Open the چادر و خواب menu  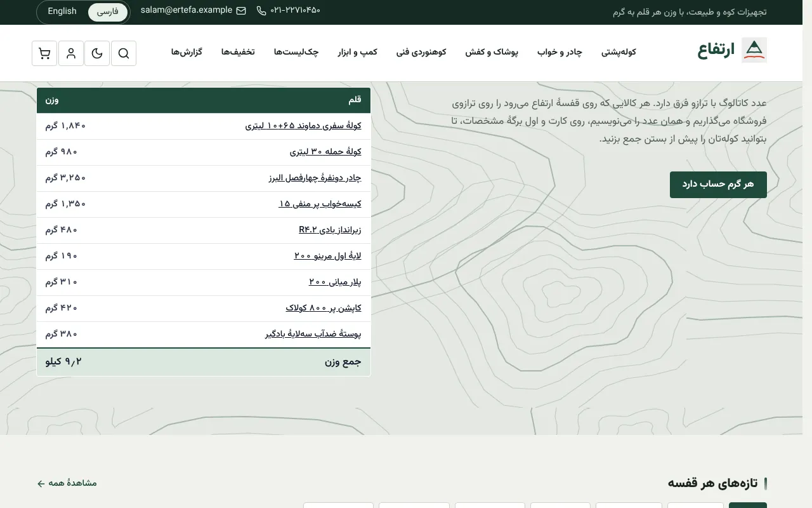click(x=560, y=52)
